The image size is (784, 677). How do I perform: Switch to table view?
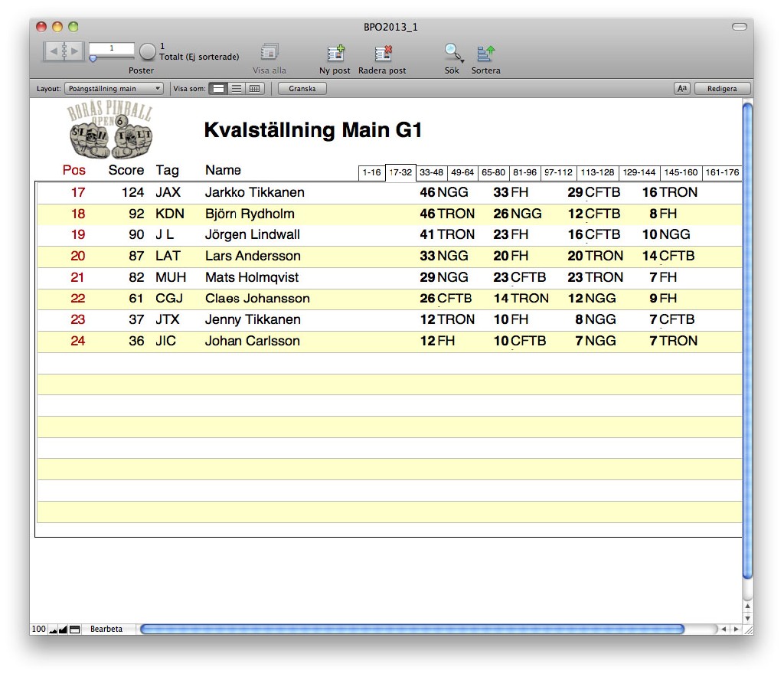(x=254, y=89)
